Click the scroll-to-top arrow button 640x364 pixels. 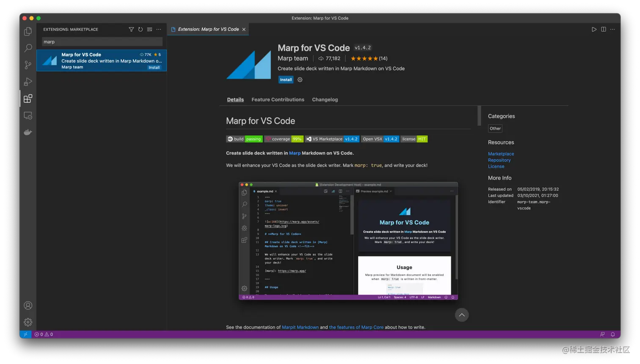[x=462, y=315]
